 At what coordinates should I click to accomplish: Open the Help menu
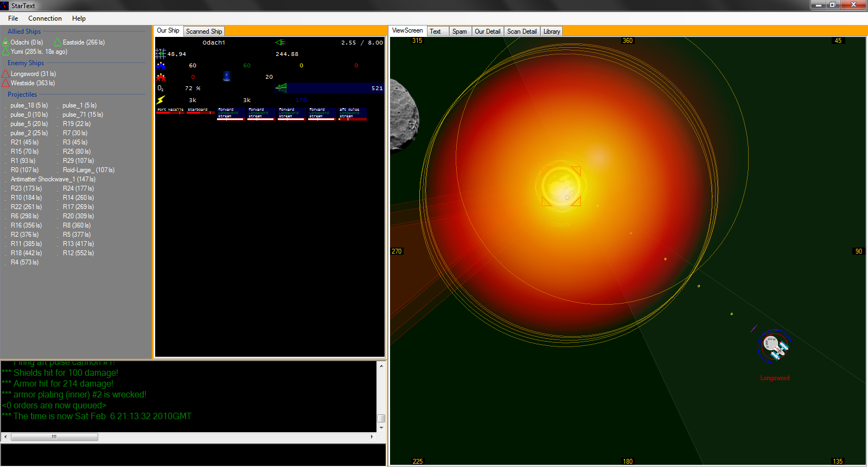[x=79, y=18]
